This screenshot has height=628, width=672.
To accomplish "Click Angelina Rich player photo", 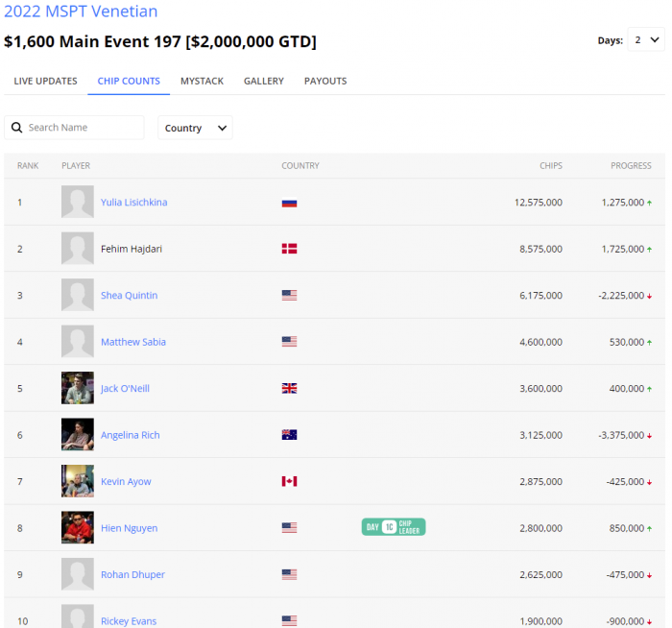I will 78,434.
